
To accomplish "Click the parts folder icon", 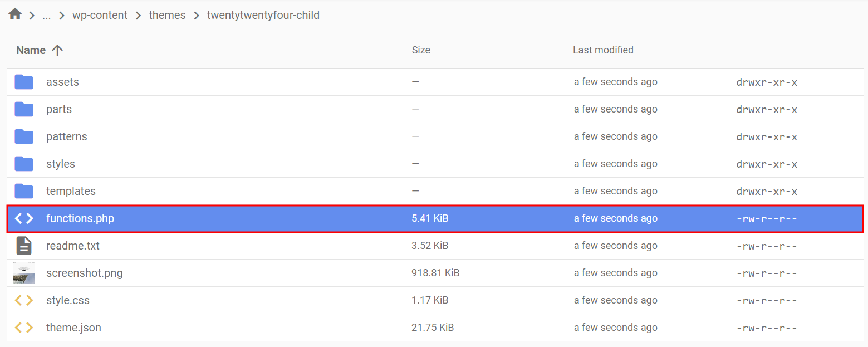I will pyautogui.click(x=24, y=109).
